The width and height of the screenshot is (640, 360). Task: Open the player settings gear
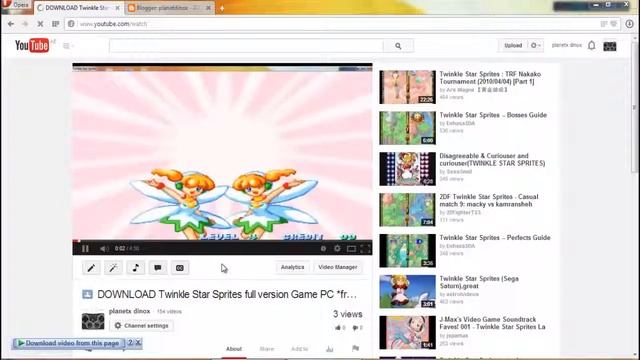click(337, 248)
